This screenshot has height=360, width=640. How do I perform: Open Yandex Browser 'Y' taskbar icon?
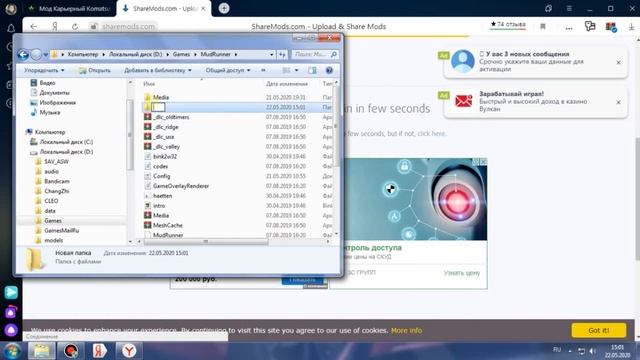tap(129, 351)
